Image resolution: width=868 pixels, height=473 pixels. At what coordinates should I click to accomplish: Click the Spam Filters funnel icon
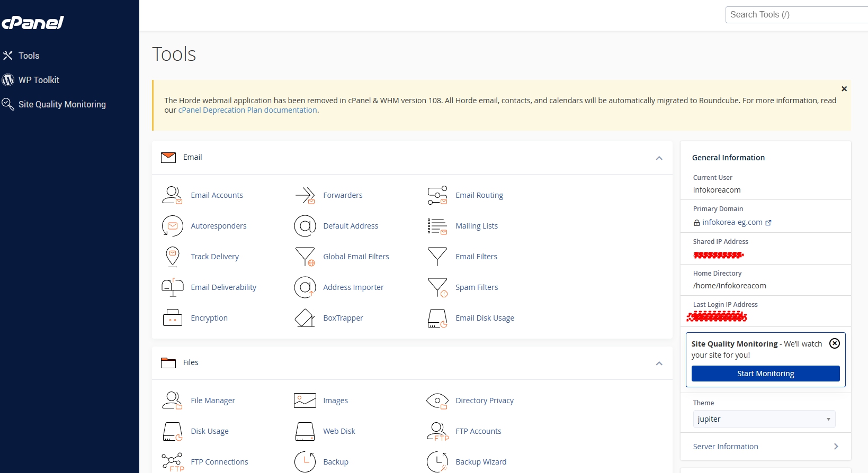(x=437, y=287)
